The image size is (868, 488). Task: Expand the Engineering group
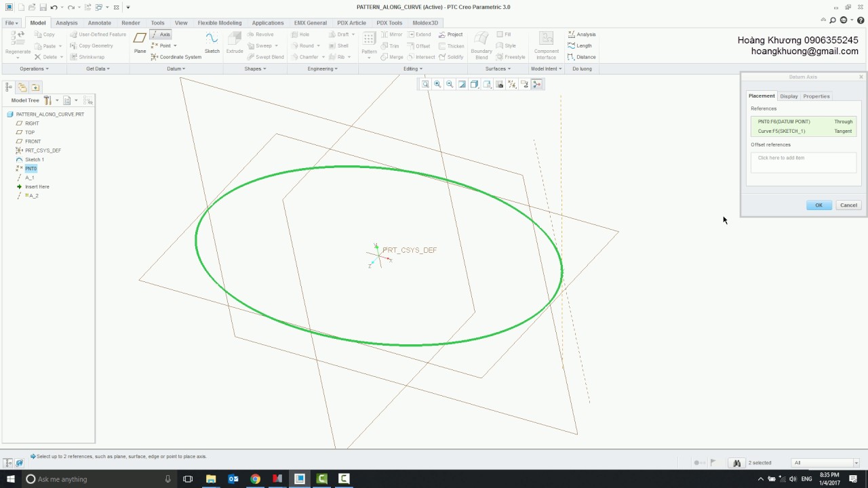click(x=322, y=68)
